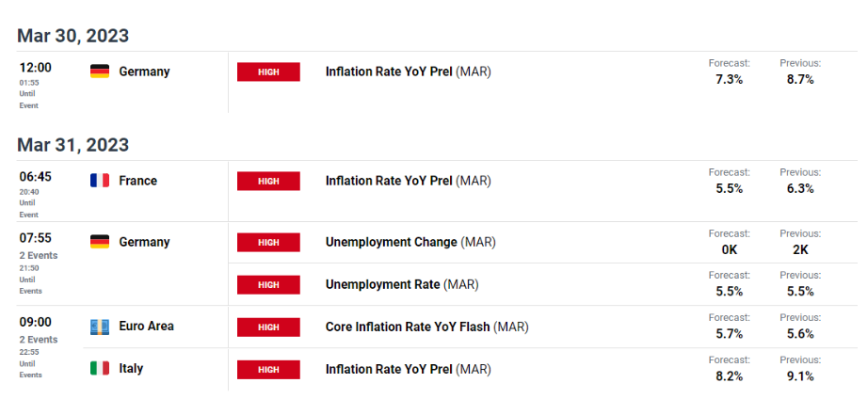Click HIGH badge for France Inflation Rate
Viewport: 868px width, 399px height.
point(268,181)
